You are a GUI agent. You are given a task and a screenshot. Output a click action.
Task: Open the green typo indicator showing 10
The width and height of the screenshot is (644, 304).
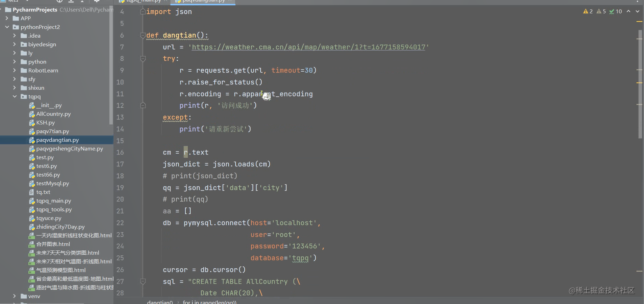(615, 11)
